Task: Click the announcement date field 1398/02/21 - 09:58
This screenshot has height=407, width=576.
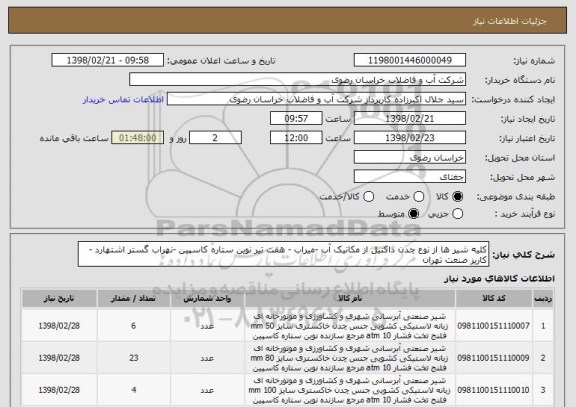Action: tap(108, 60)
